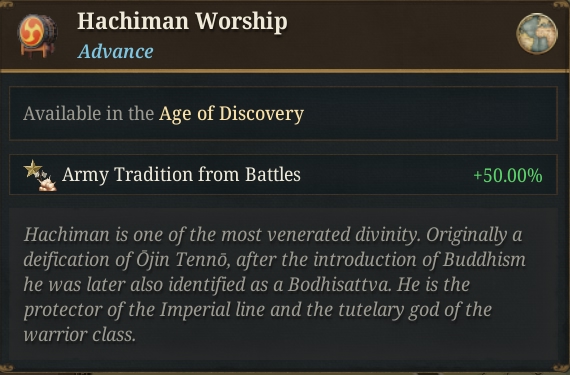
Task: Click the taiko drum advance icon
Action: 37,36
